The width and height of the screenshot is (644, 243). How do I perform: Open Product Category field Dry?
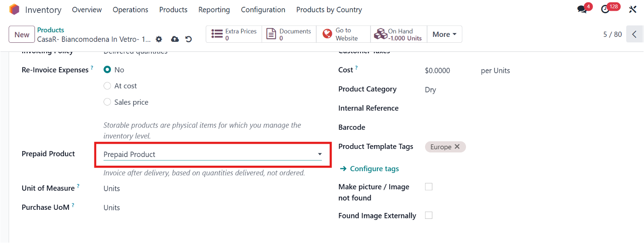pyautogui.click(x=431, y=90)
